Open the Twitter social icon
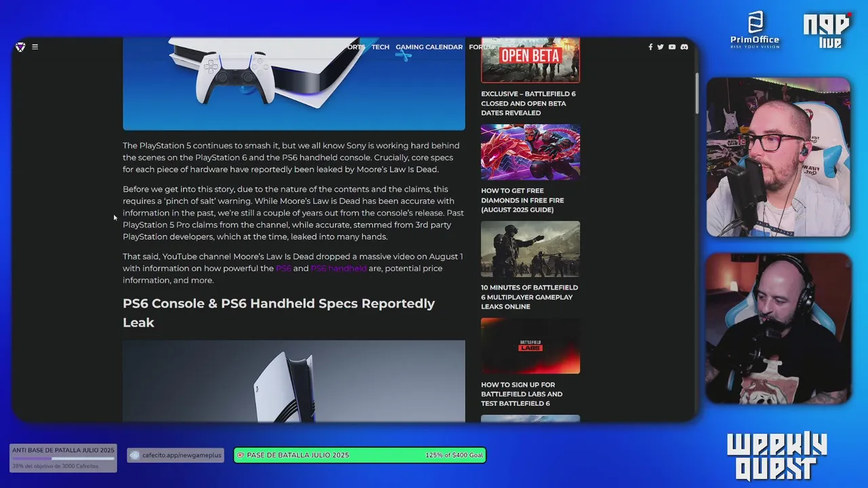 (x=660, y=47)
